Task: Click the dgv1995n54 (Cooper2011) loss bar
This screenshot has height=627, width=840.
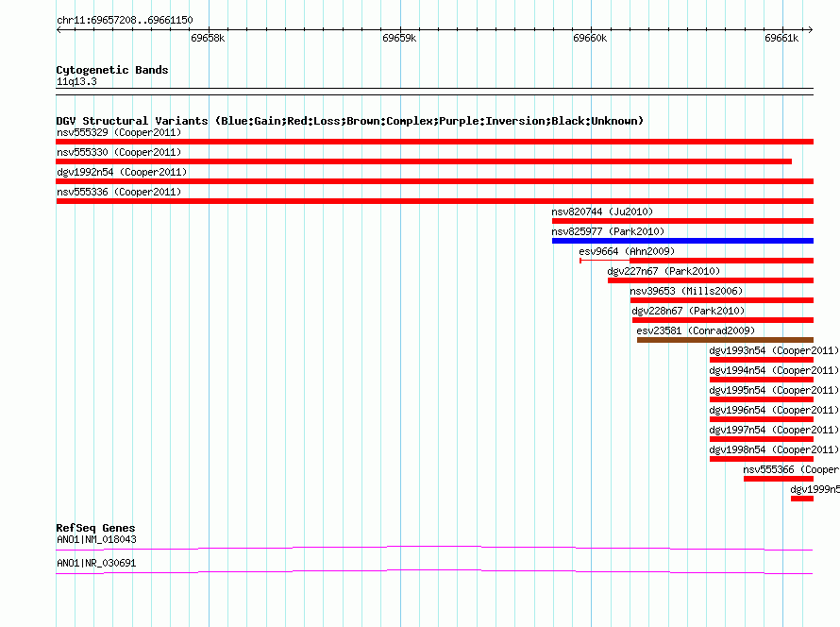Action: tap(762, 399)
